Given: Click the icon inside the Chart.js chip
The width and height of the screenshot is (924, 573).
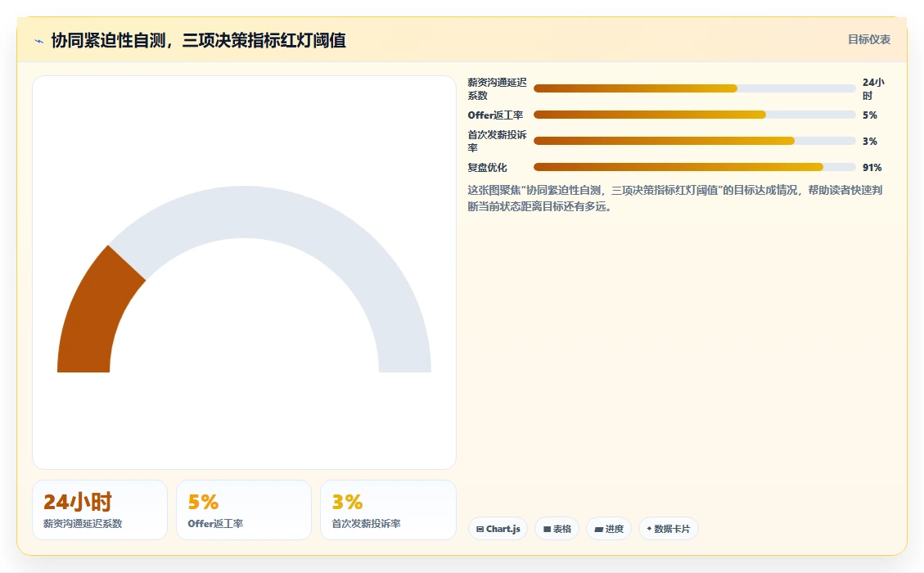Looking at the screenshot, I should tap(480, 530).
